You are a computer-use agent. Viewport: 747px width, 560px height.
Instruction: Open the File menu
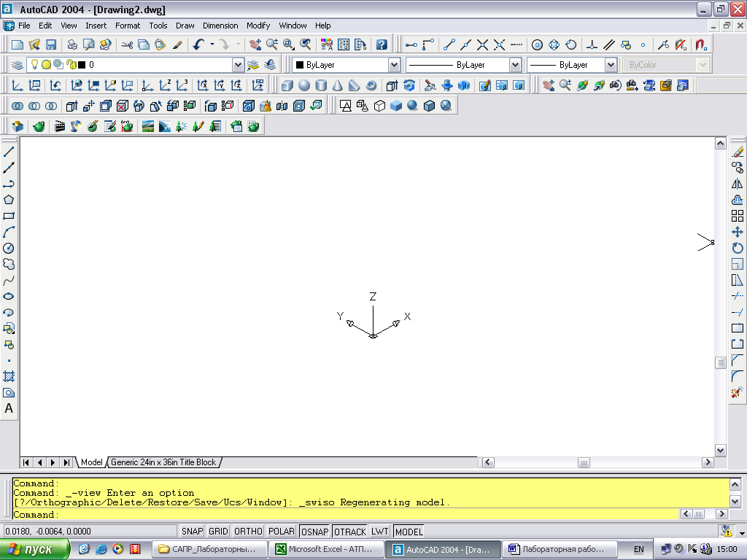click(x=24, y=26)
